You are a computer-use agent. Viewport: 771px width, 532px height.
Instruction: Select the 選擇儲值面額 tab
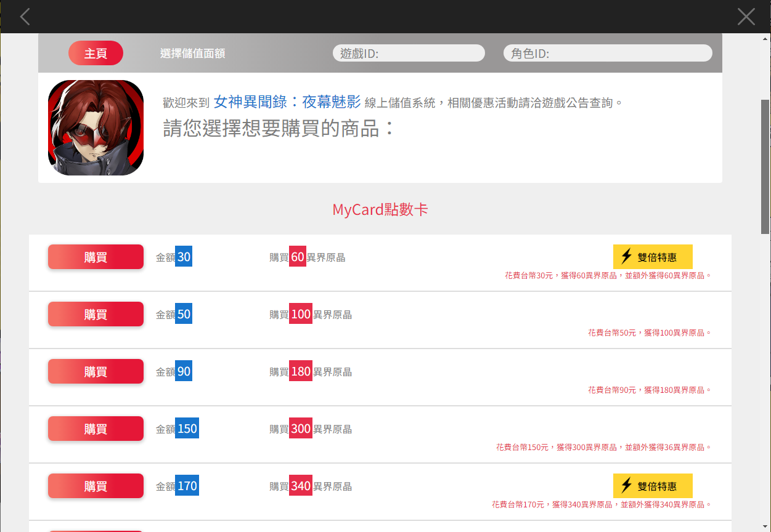tap(192, 54)
